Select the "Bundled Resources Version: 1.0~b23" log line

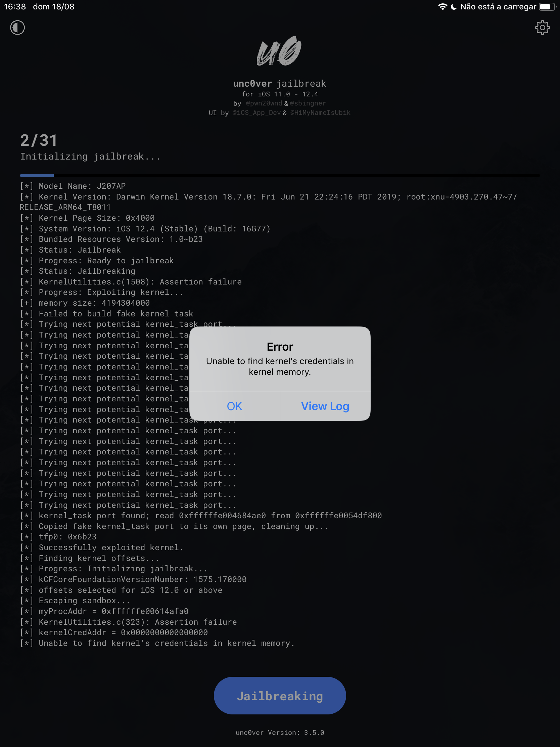click(111, 239)
